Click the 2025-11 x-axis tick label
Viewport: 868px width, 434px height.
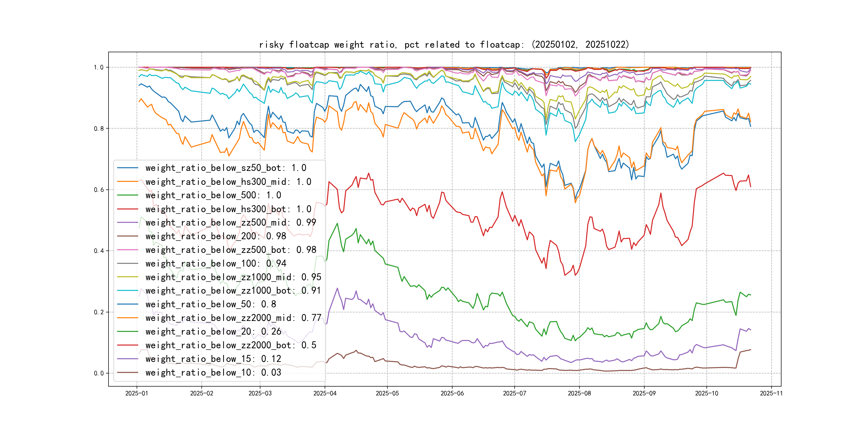[x=771, y=393]
